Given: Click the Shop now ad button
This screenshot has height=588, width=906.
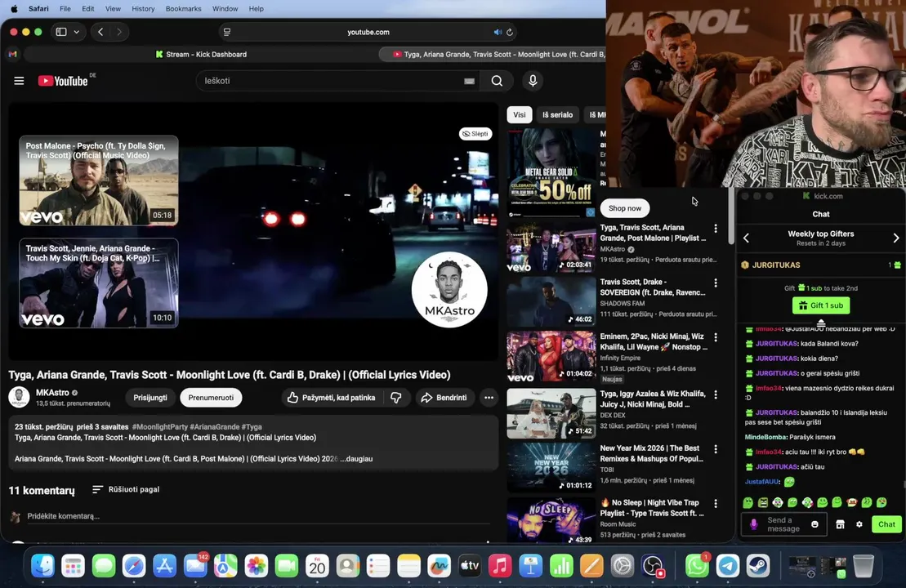Looking at the screenshot, I should point(625,208).
